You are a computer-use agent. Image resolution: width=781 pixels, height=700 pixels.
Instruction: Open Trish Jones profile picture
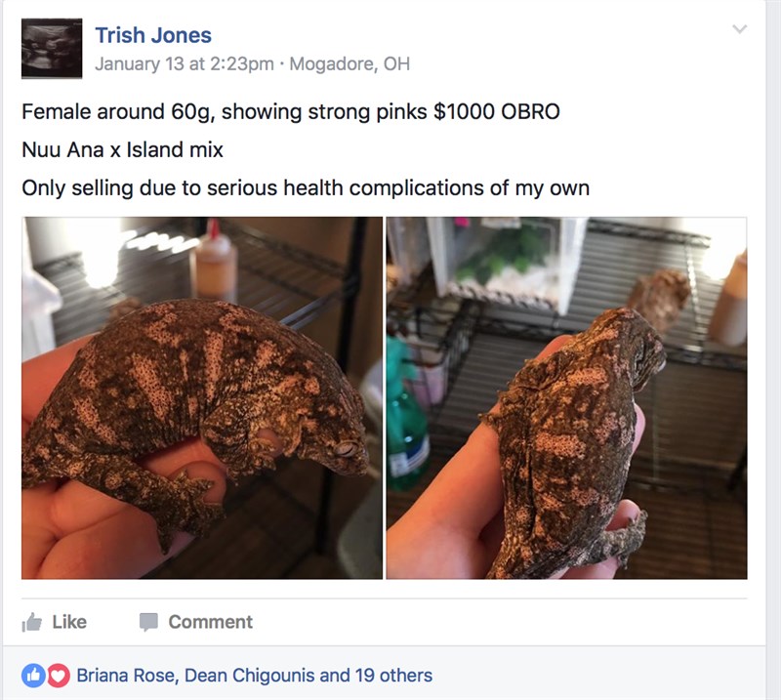coord(52,49)
